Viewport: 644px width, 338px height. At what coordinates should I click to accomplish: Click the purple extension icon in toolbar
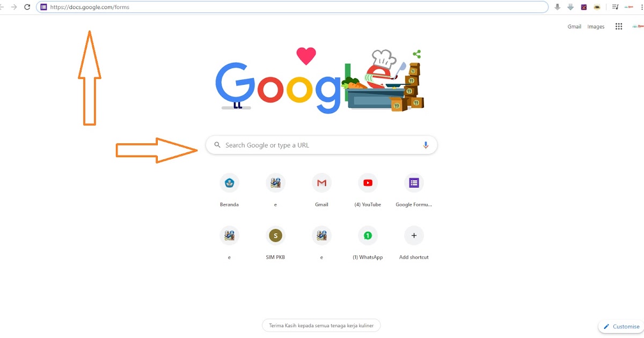[584, 7]
